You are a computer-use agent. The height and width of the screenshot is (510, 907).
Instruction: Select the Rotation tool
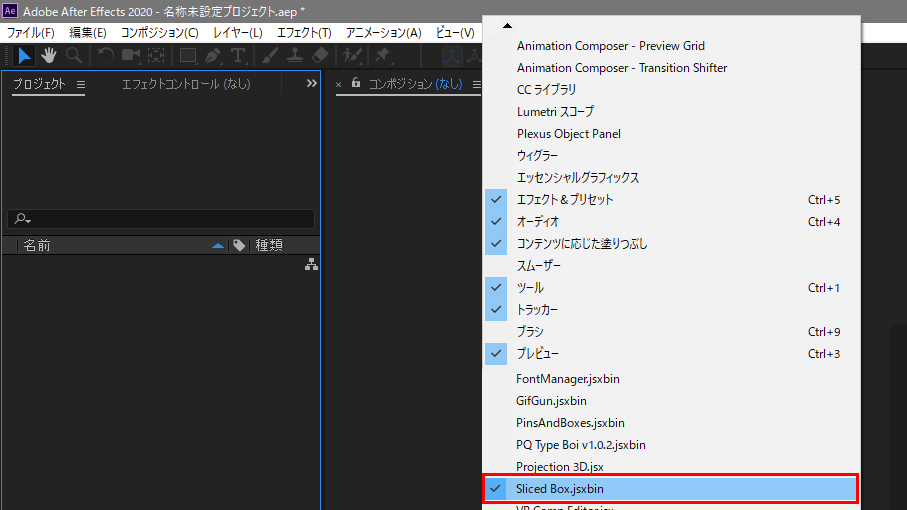click(x=105, y=56)
